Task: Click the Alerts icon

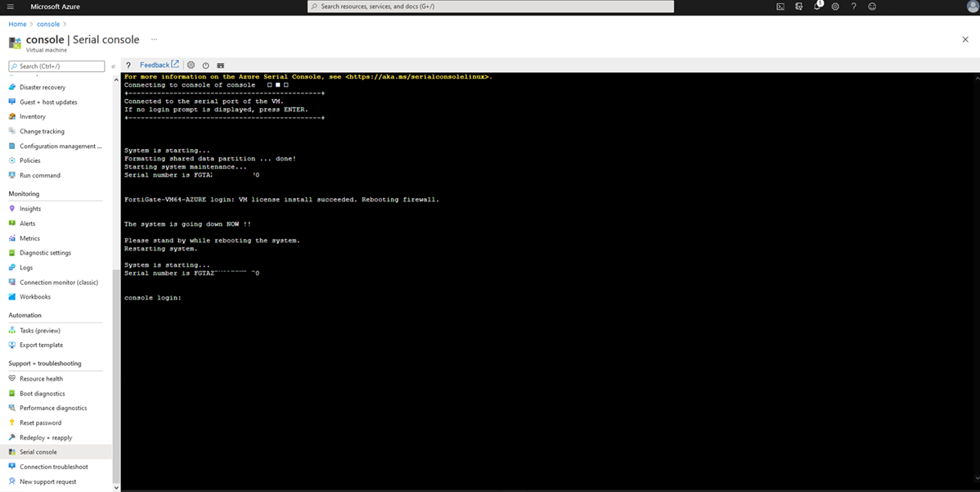Action: click(x=12, y=223)
